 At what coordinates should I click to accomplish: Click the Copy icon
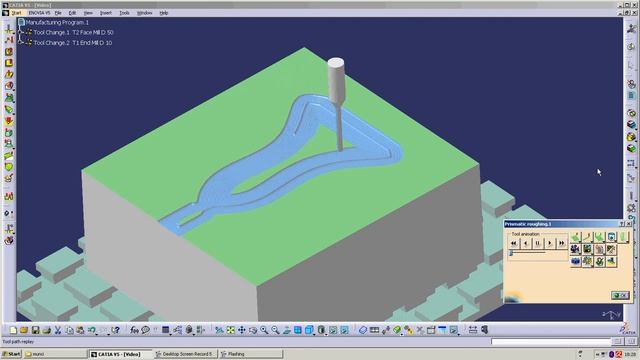click(x=69, y=330)
